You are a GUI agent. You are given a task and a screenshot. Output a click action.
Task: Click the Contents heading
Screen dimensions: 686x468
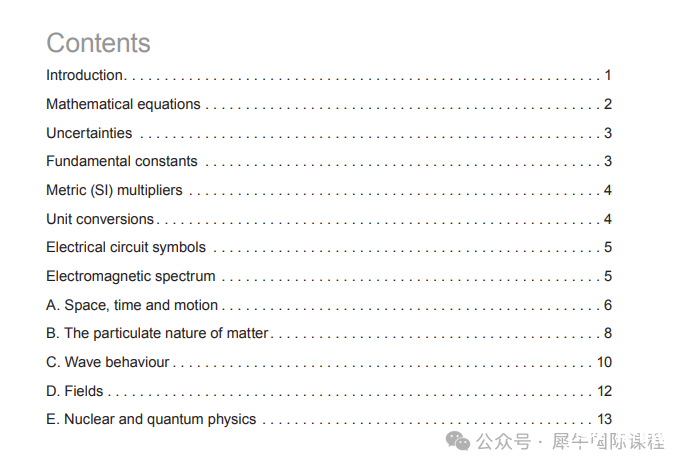click(98, 43)
